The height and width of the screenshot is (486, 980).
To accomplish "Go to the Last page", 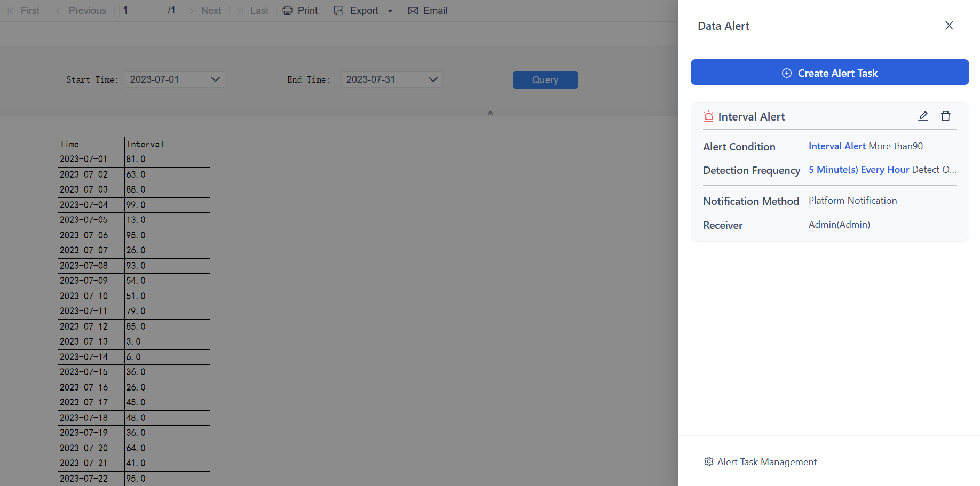I will pos(252,10).
